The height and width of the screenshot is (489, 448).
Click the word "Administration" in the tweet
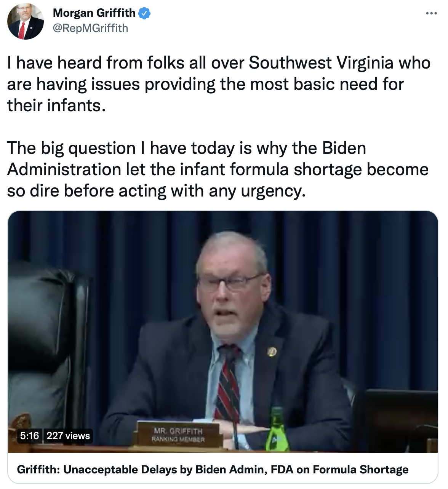[x=64, y=169]
